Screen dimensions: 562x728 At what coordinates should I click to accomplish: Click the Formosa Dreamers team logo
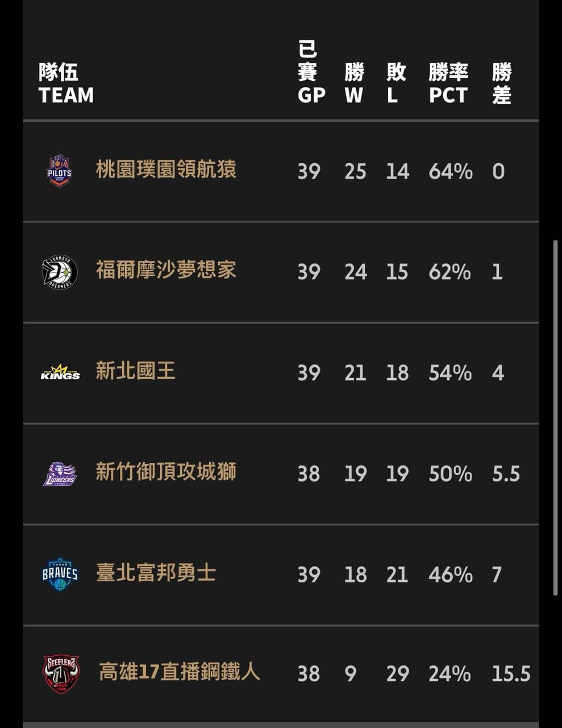(60, 271)
